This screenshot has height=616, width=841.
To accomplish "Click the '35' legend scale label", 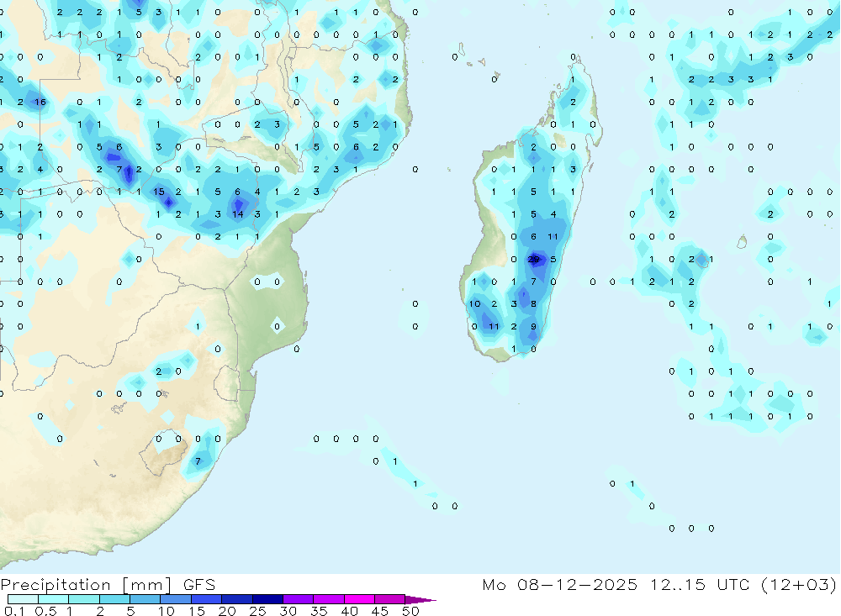I will tap(319, 611).
